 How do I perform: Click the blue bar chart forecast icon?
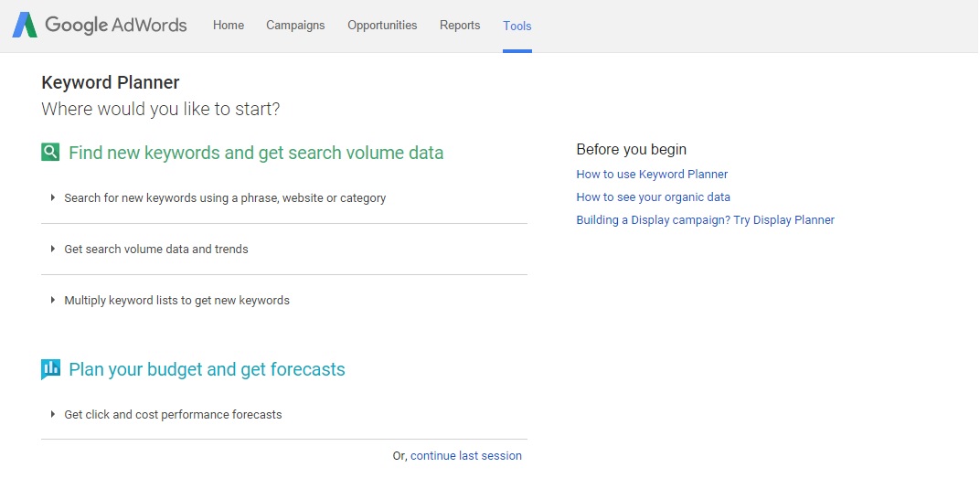click(x=50, y=369)
